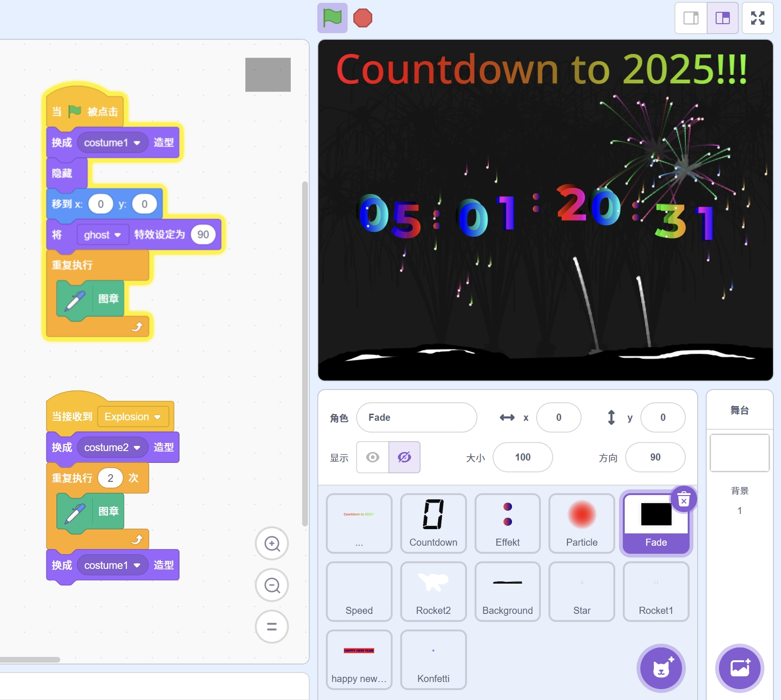Hide the sprite using crossed-eye icon
The height and width of the screenshot is (700, 781).
[404, 457]
